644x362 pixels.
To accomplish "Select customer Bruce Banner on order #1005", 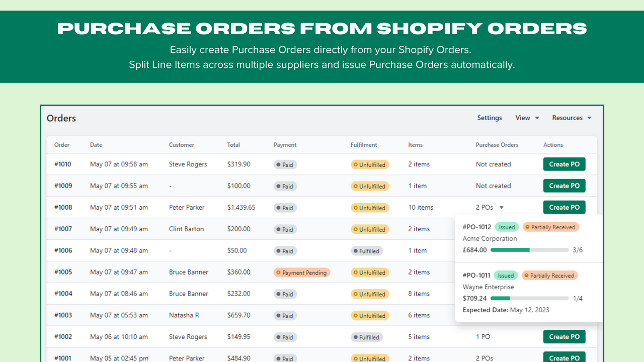I will coord(188,272).
